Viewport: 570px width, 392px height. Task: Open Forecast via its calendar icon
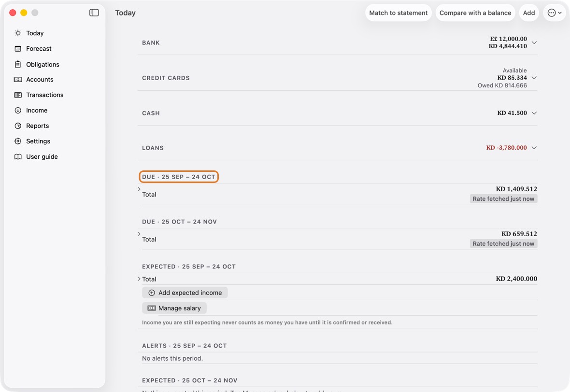pyautogui.click(x=18, y=49)
